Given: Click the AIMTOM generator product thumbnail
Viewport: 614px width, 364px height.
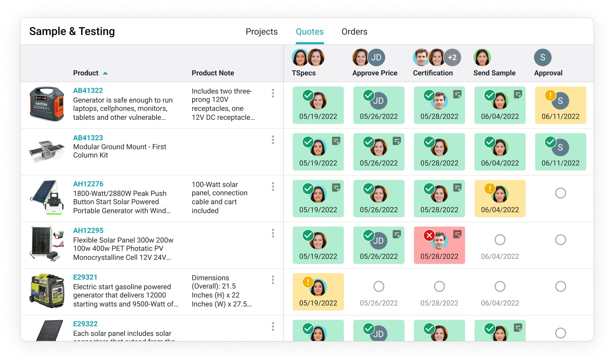Looking at the screenshot, I should [x=47, y=104].
